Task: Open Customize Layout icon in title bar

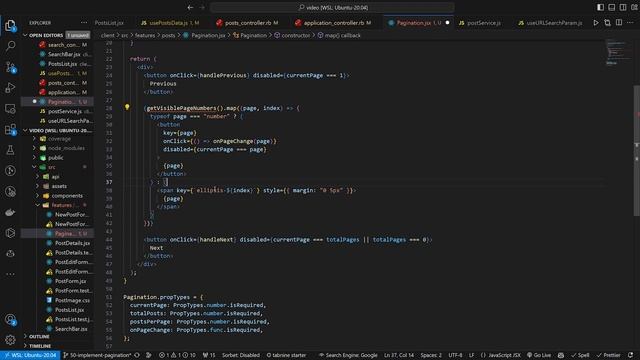Action: (x=634, y=7)
